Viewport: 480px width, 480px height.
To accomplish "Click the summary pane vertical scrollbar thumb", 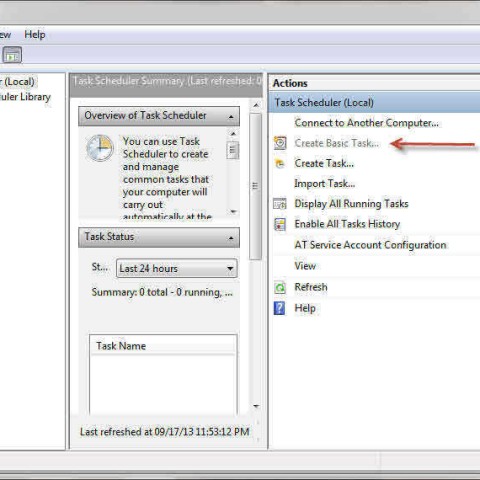I will pyautogui.click(x=255, y=186).
